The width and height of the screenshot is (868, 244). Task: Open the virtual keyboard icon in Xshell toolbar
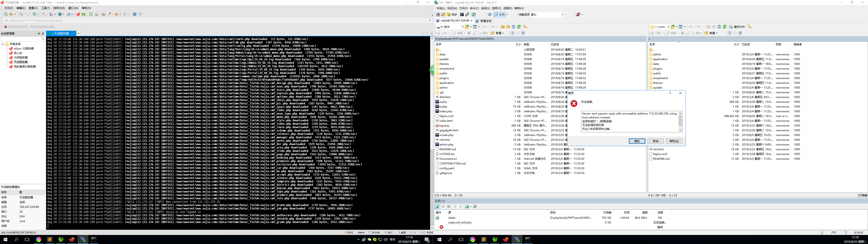click(x=104, y=14)
